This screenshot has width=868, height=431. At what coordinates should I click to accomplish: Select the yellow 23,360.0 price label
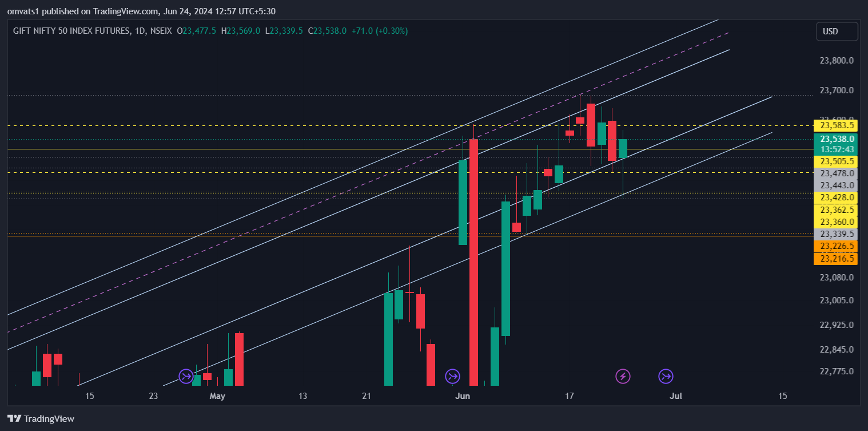point(835,222)
